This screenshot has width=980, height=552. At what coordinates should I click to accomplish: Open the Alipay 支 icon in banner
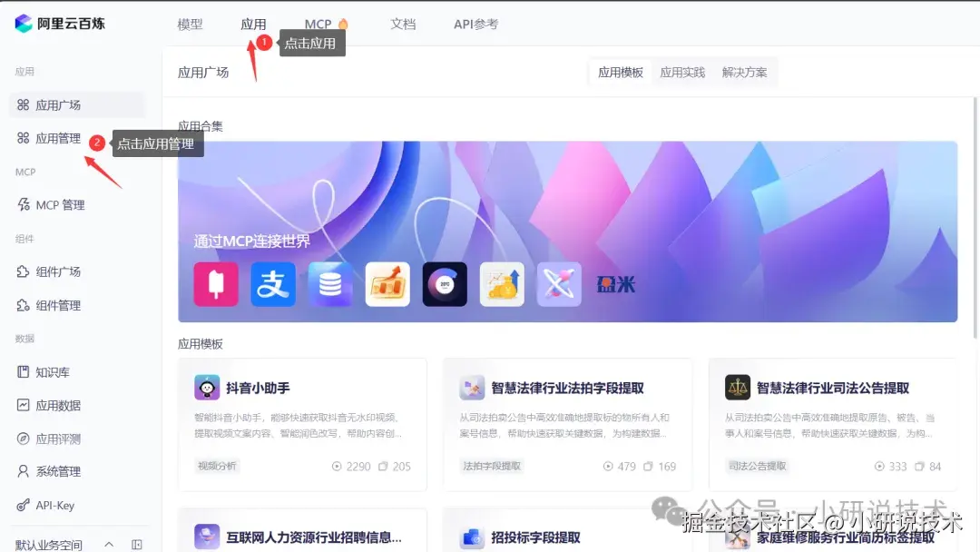[x=273, y=284]
